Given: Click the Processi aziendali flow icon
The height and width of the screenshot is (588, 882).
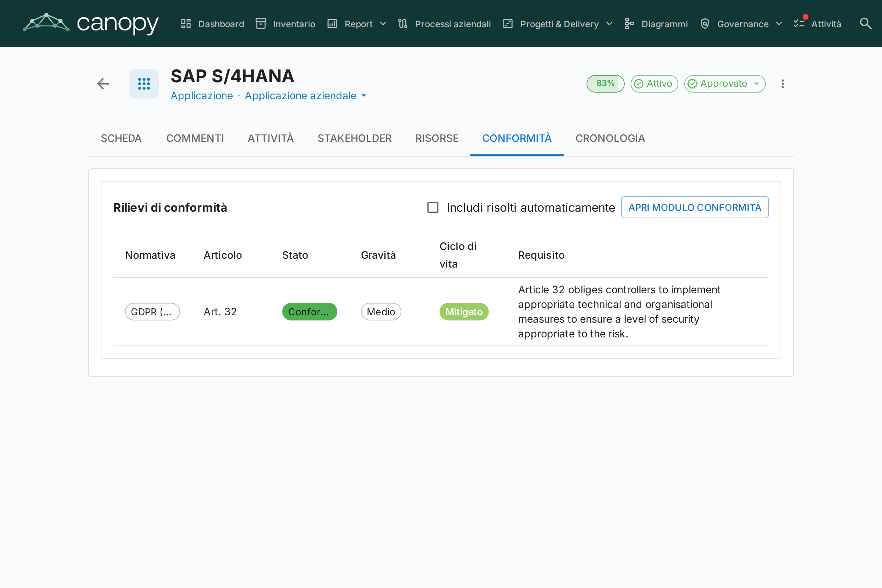Looking at the screenshot, I should tap(403, 24).
